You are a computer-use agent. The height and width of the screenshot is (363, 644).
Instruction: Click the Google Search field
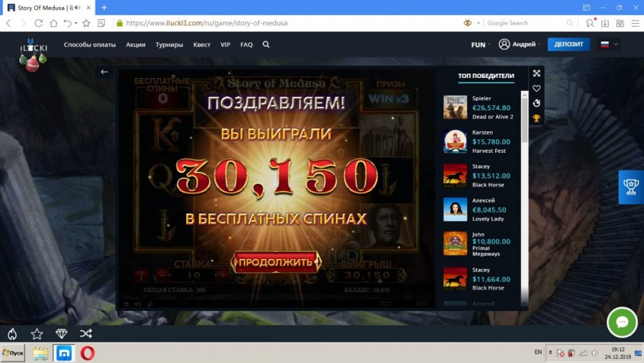pyautogui.click(x=526, y=23)
